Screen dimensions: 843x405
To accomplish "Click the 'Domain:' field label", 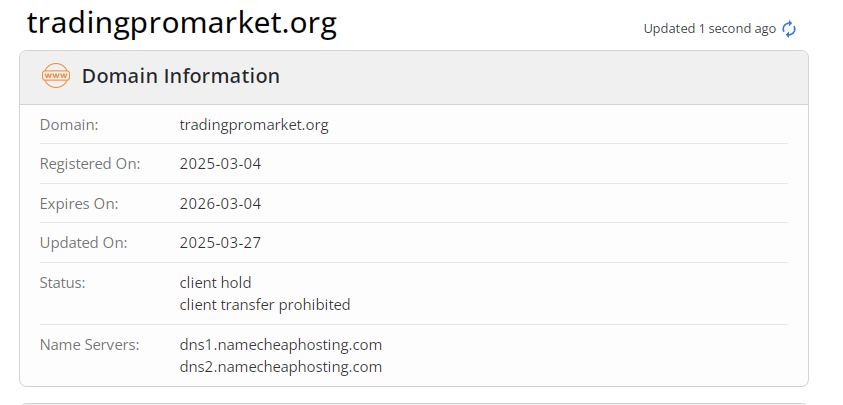I will coord(69,125).
